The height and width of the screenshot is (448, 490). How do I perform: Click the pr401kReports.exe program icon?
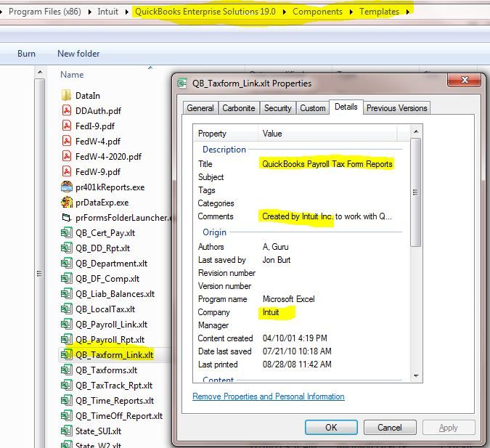[67, 187]
